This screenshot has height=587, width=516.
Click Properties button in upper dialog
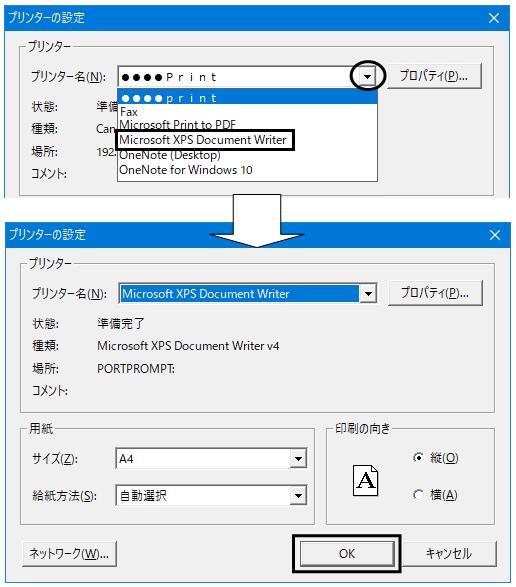434,76
